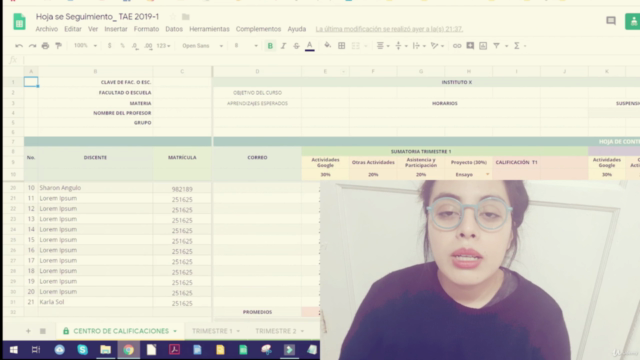Open the comments history
Image resolution: width=640 pixels, height=360 pixels.
click(x=611, y=21)
